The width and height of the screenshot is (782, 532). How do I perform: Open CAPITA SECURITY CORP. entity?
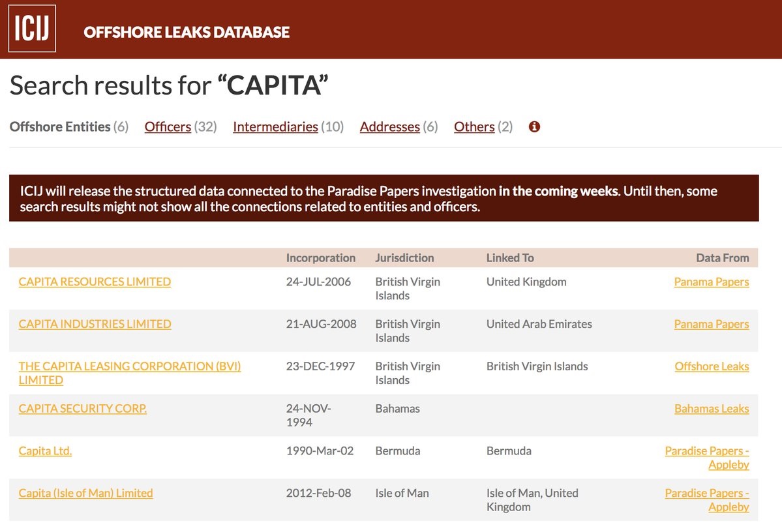(83, 408)
